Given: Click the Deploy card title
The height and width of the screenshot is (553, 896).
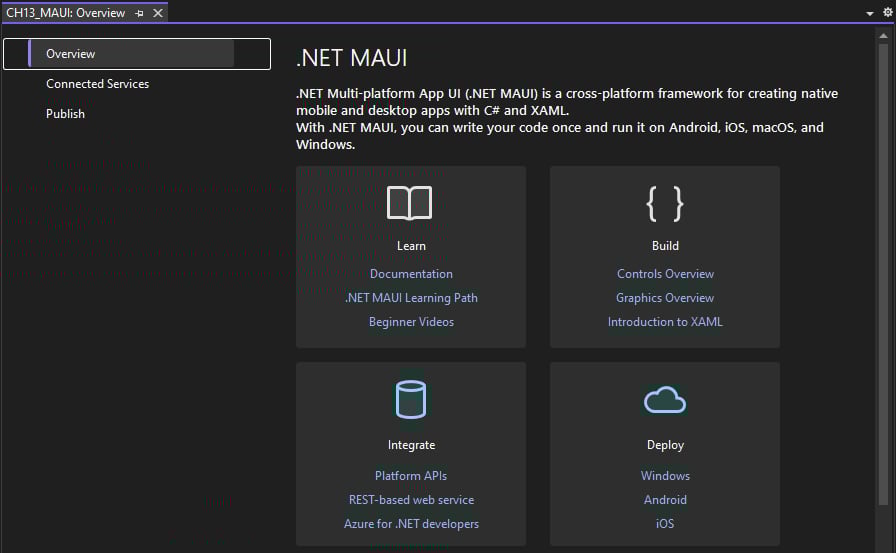Looking at the screenshot, I should pyautogui.click(x=665, y=445).
